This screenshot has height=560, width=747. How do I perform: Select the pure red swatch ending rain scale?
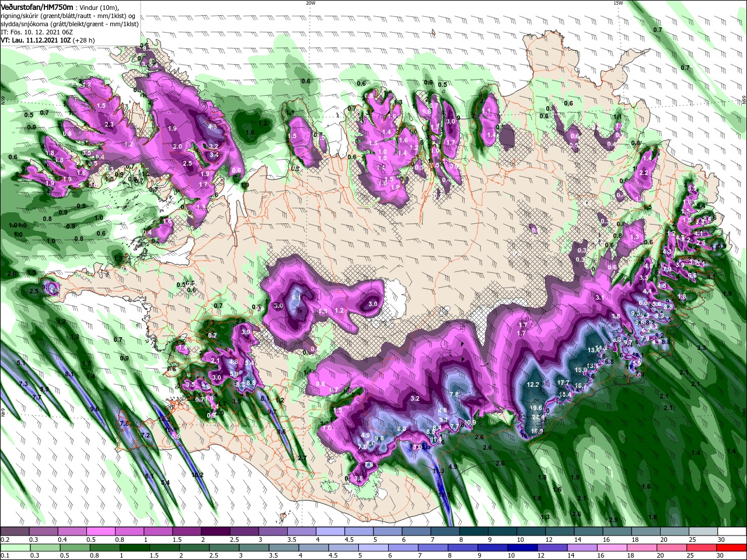[x=731, y=547]
